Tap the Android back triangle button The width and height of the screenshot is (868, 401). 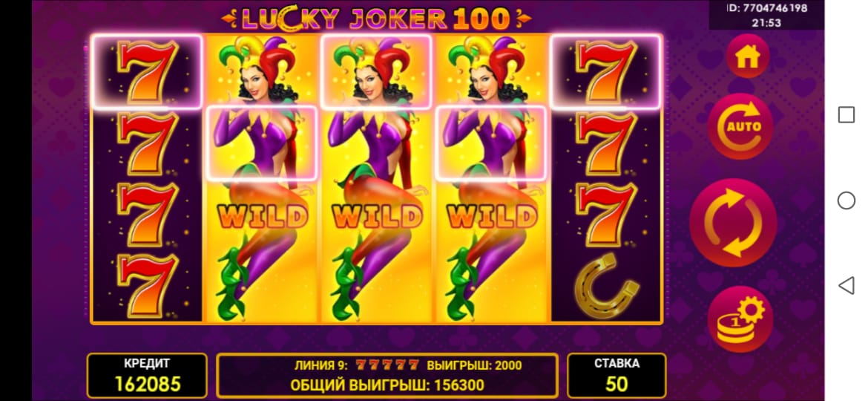[x=846, y=286]
